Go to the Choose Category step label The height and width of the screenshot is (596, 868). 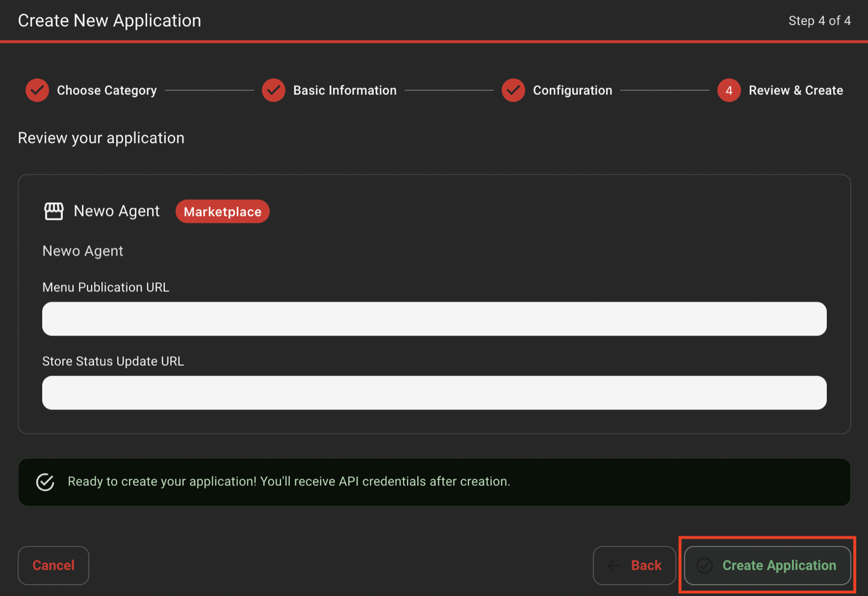[107, 91]
